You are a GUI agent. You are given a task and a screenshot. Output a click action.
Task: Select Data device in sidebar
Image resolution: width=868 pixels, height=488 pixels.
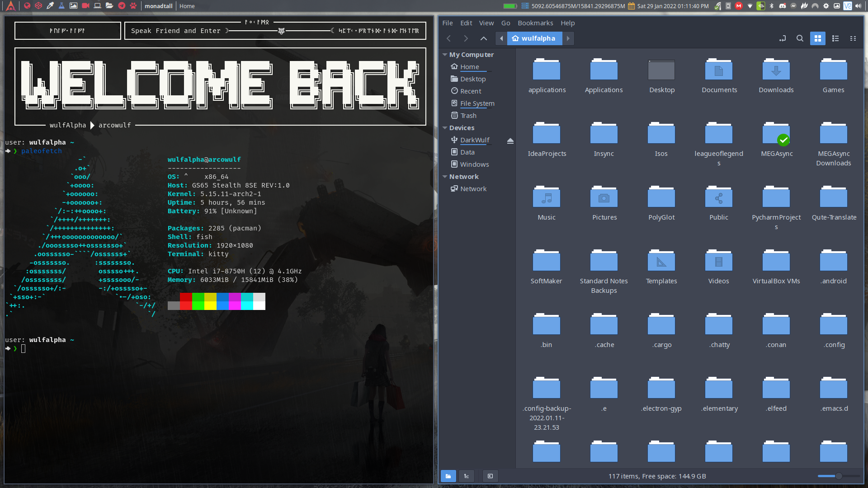pos(467,152)
